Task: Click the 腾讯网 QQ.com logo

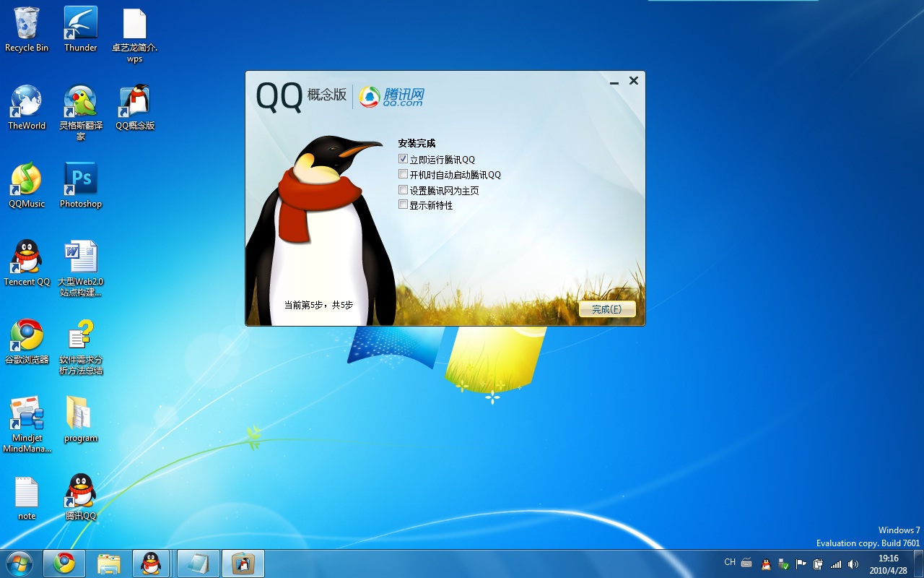Action: pos(393,97)
